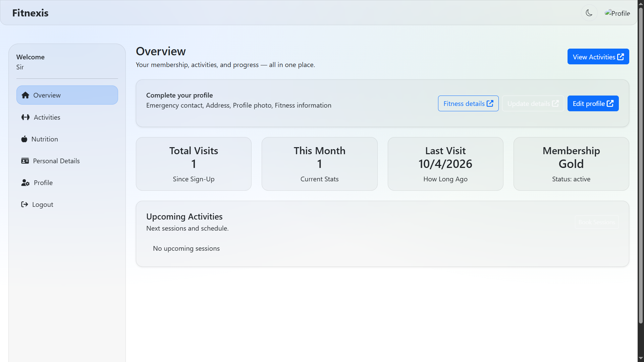Click the Upcoming Activities heading
The height and width of the screenshot is (362, 644).
click(x=184, y=217)
